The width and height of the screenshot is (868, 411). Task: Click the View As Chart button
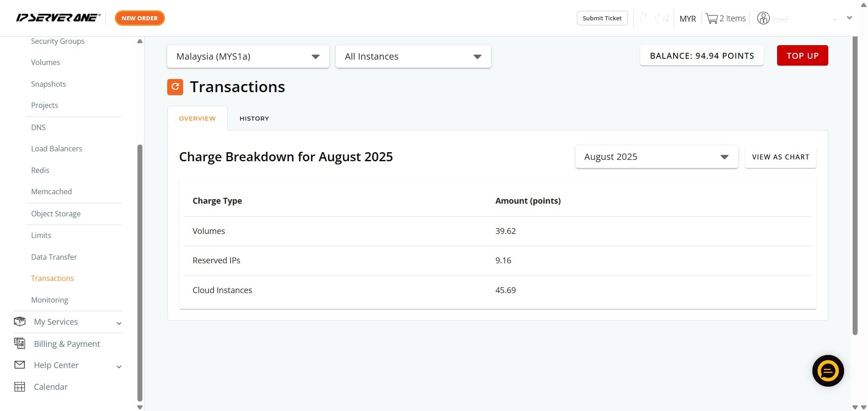coord(780,157)
